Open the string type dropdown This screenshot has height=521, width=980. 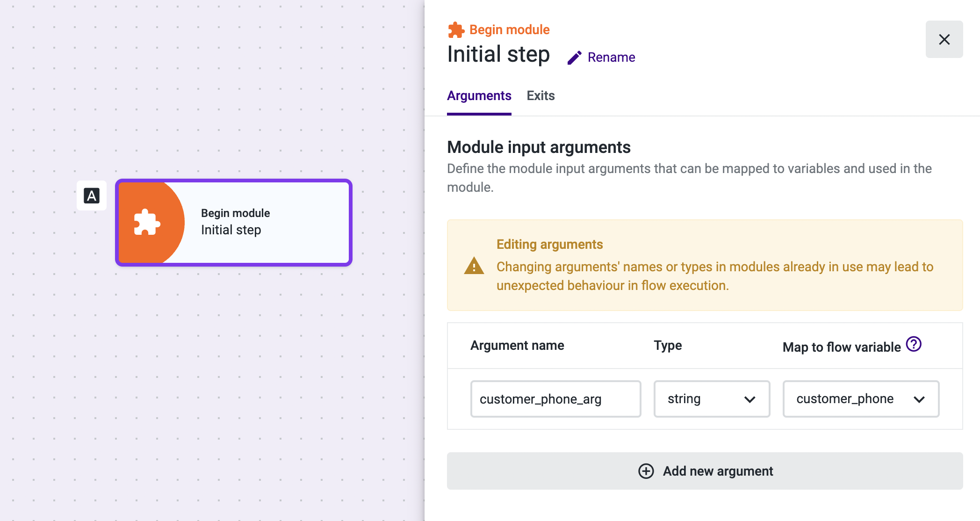click(x=711, y=399)
